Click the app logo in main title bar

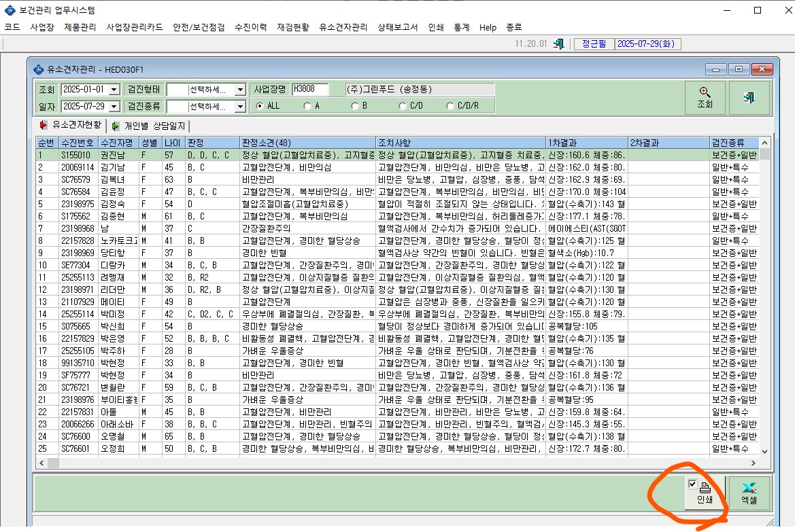click(10, 10)
